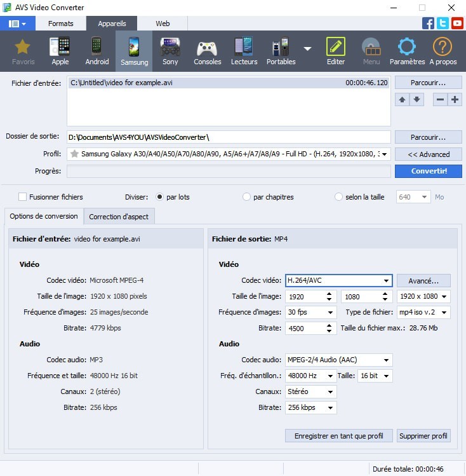Viewport: 466px width, 476px height.
Task: Add file with the plus button
Action: click(455, 100)
